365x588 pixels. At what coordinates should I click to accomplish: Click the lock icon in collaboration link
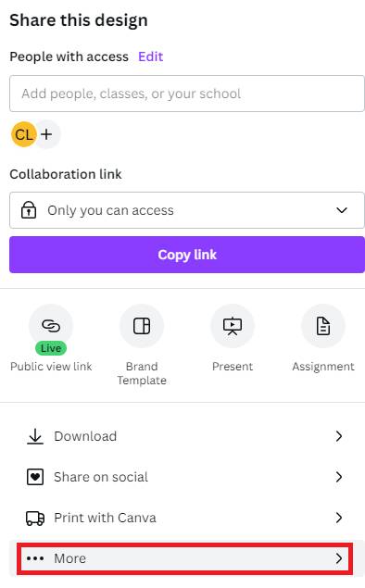(x=29, y=210)
